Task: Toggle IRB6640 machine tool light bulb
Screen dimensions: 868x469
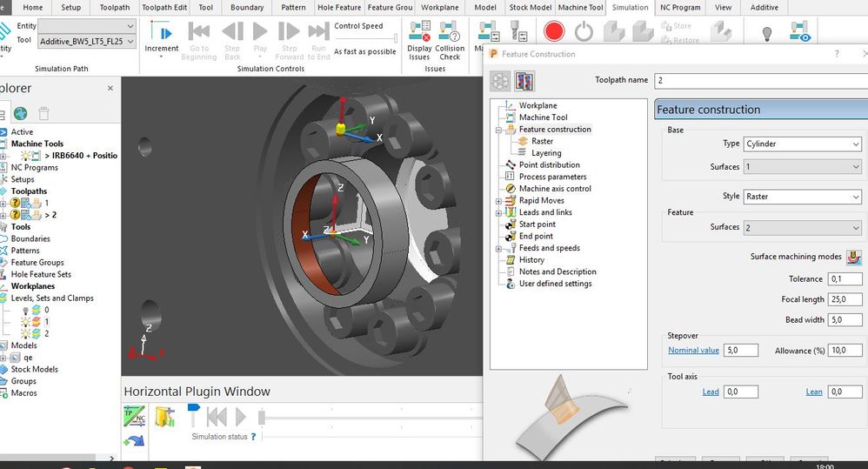Action: tap(25, 156)
